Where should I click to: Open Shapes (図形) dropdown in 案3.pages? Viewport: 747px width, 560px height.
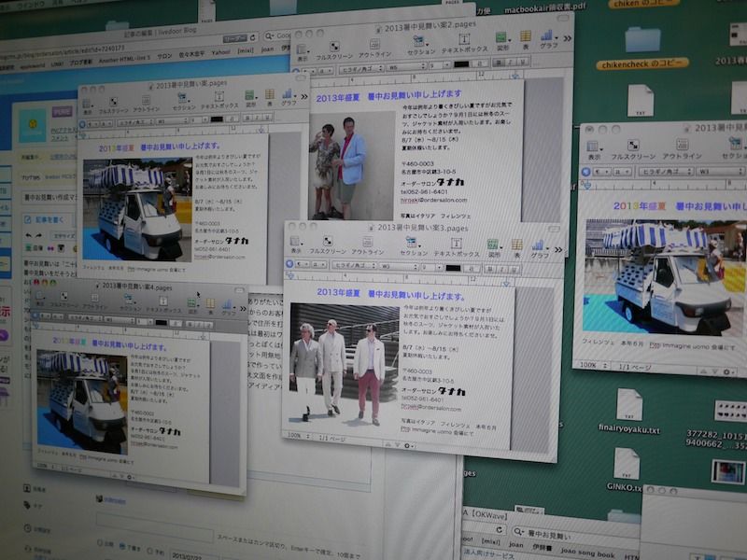point(494,248)
